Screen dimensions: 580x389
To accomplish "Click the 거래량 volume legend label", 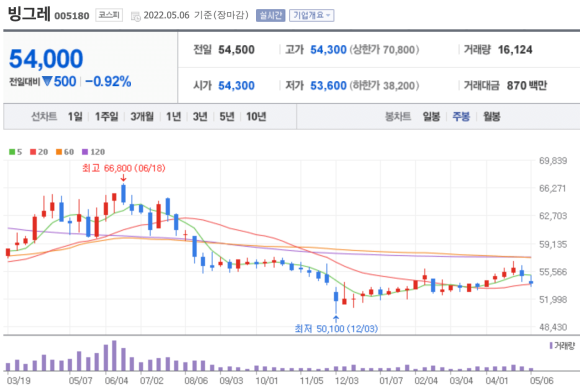I will click(x=564, y=346).
